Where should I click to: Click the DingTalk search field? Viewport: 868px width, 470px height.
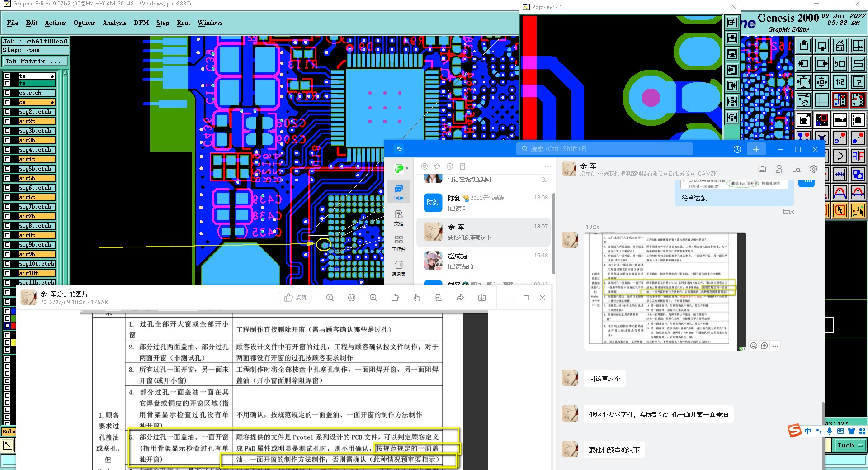tap(604, 149)
